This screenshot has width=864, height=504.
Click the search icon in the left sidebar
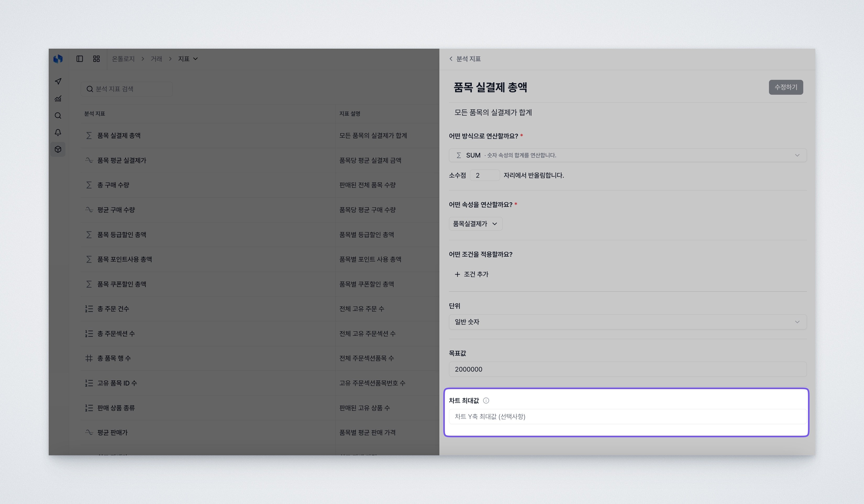point(58,115)
